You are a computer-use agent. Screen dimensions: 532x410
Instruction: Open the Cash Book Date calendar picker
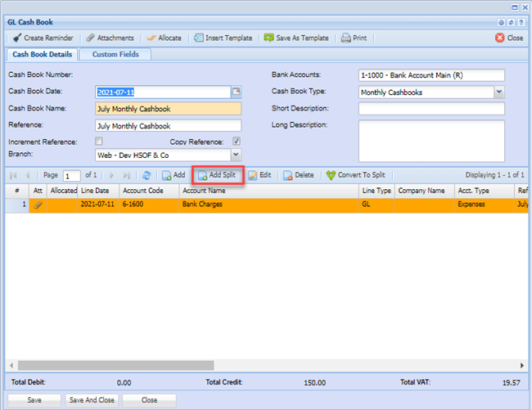[237, 92]
